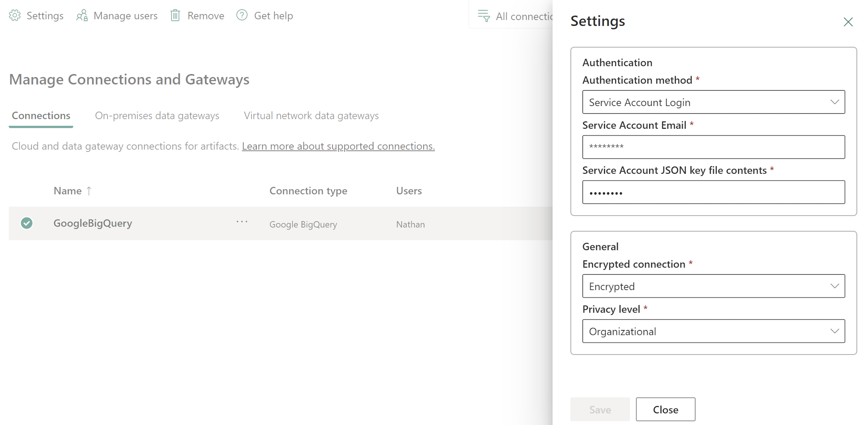Close the Settings panel with the X icon
Screen dimensions: 868x425
848,22
